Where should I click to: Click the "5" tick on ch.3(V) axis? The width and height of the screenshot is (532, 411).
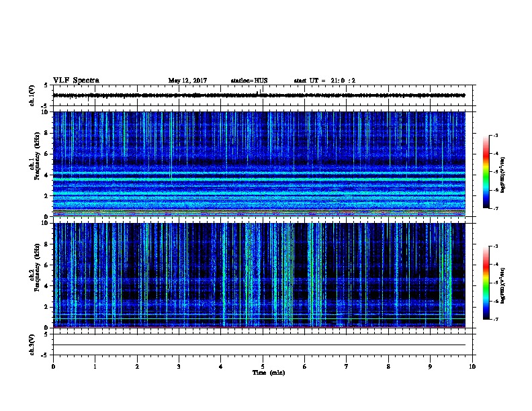tap(46, 334)
